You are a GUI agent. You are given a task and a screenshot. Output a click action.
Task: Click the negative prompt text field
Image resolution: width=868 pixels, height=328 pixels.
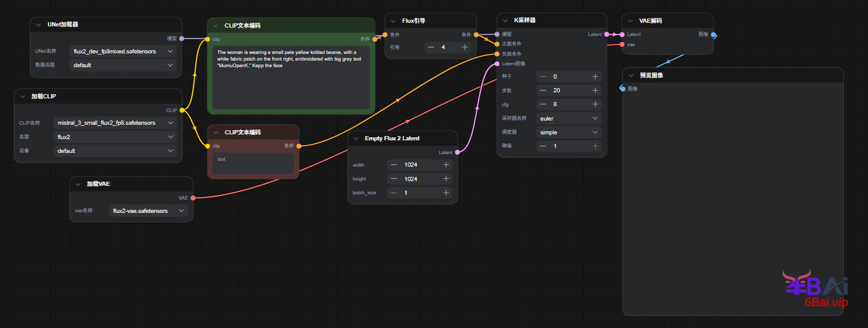click(x=253, y=163)
